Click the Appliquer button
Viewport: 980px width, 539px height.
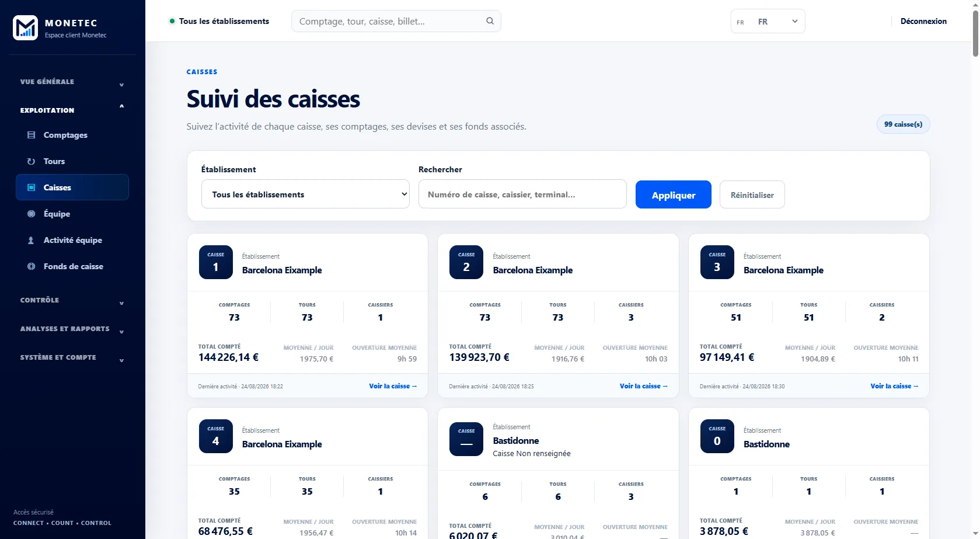674,194
